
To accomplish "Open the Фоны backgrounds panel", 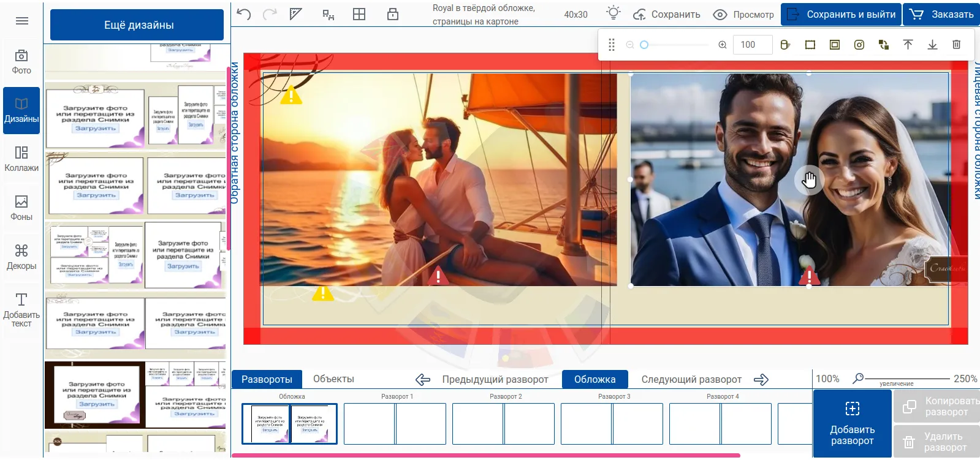I will [21, 208].
